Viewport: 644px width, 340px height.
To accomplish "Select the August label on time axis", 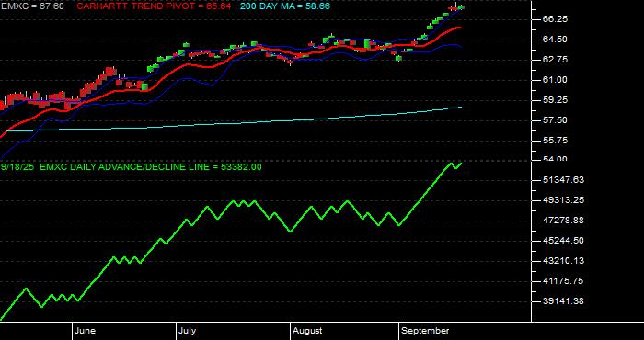I will pos(307,331).
